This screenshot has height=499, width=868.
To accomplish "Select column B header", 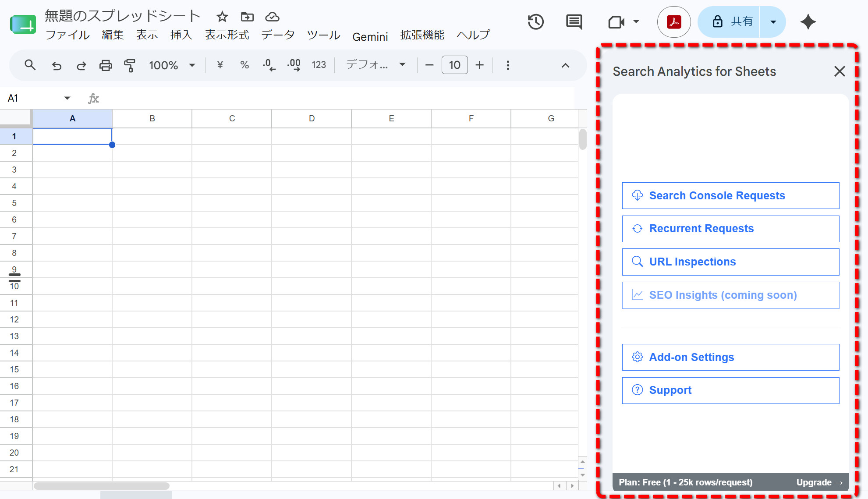I will (152, 118).
